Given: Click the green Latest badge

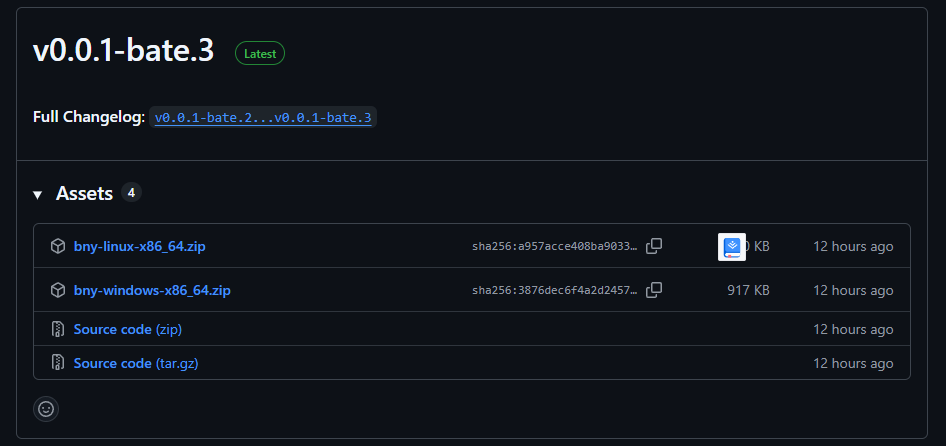Looking at the screenshot, I should (260, 54).
